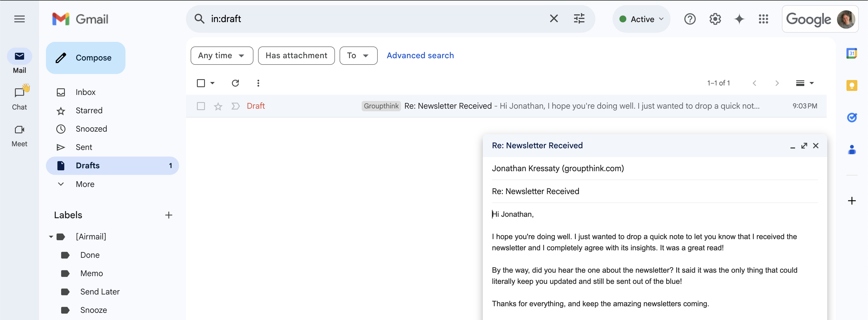Click the compose subject field

654,192
